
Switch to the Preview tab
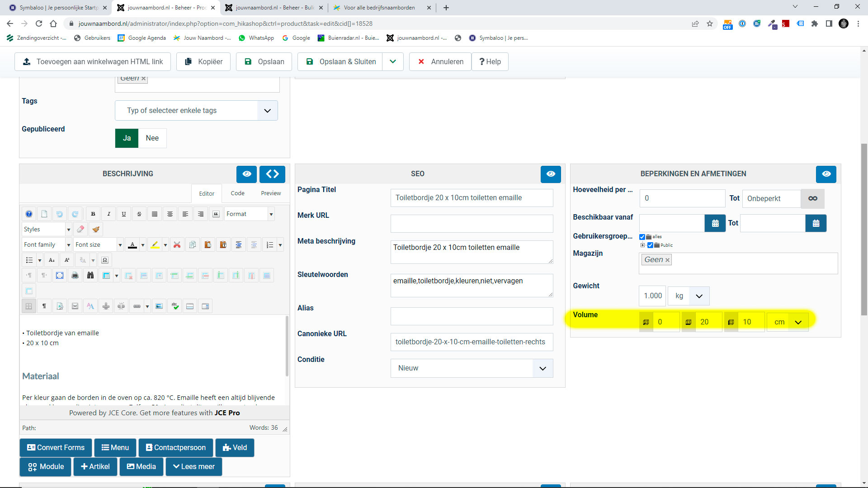(x=271, y=193)
